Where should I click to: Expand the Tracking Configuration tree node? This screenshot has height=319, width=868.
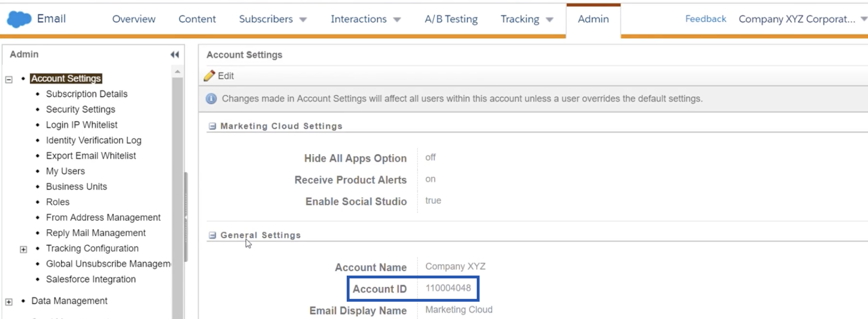pos(23,249)
